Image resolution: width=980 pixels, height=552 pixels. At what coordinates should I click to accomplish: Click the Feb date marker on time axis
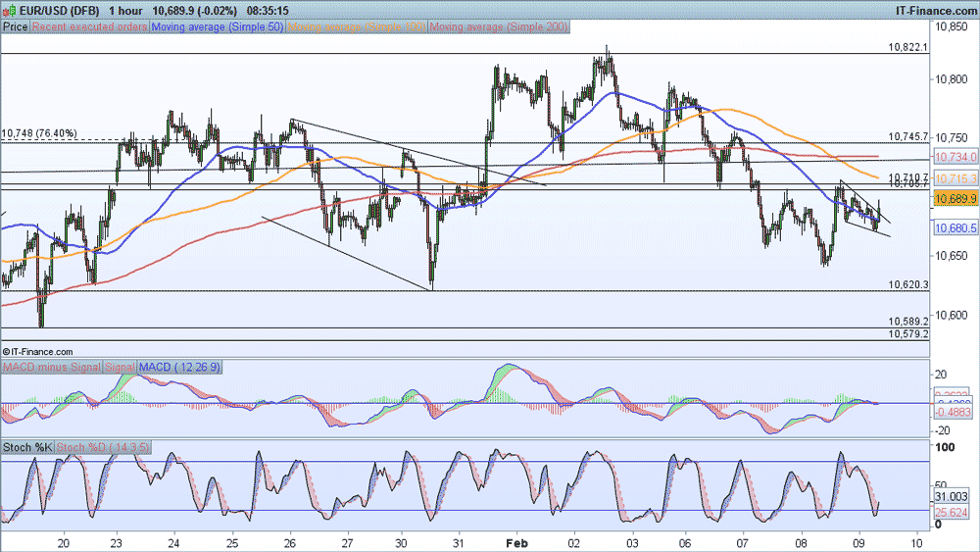point(515,542)
